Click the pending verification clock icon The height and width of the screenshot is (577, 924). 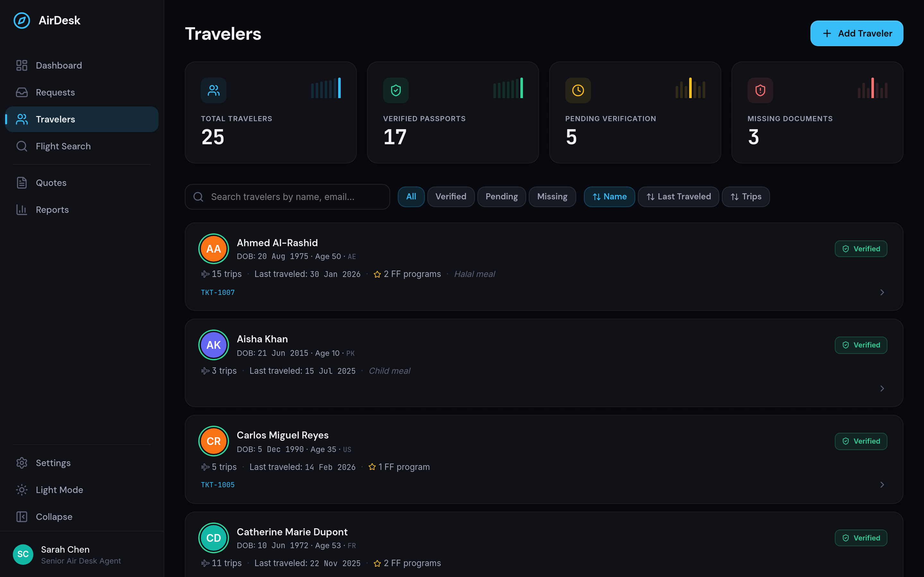click(x=578, y=90)
